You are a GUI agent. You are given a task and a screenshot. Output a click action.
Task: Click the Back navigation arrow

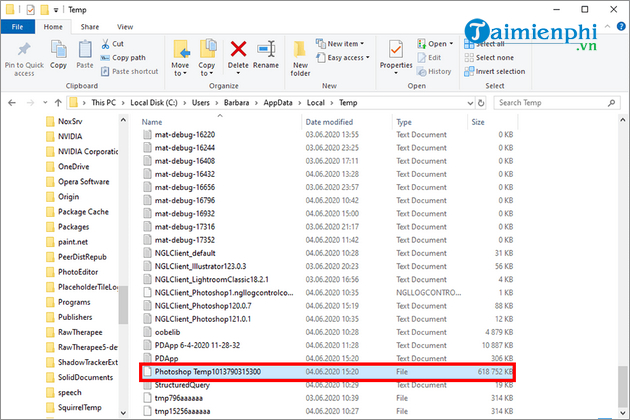[x=12, y=103]
